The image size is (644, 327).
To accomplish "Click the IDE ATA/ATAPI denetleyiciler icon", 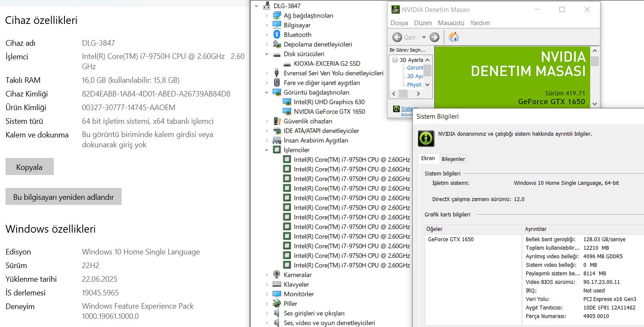I will 277,131.
